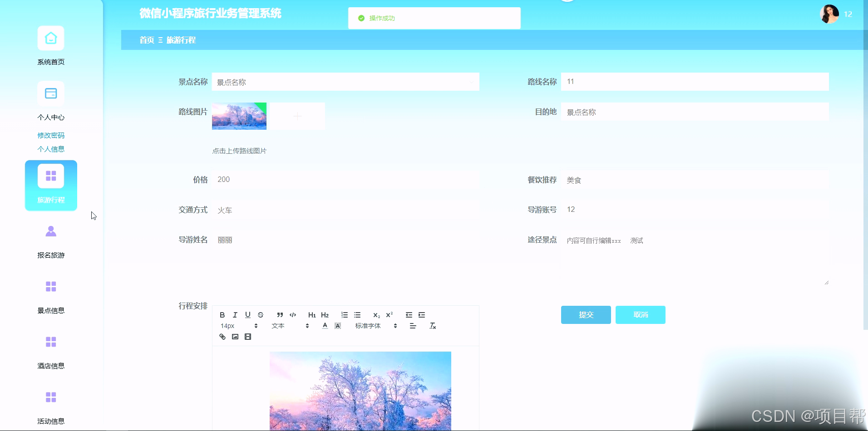
Task: Toggle bold formatting in 行程安排 editor
Action: point(222,314)
